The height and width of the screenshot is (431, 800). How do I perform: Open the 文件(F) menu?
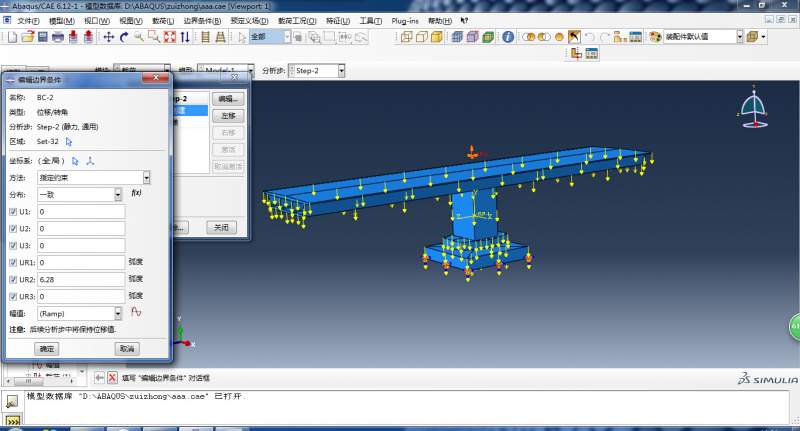[x=28, y=21]
